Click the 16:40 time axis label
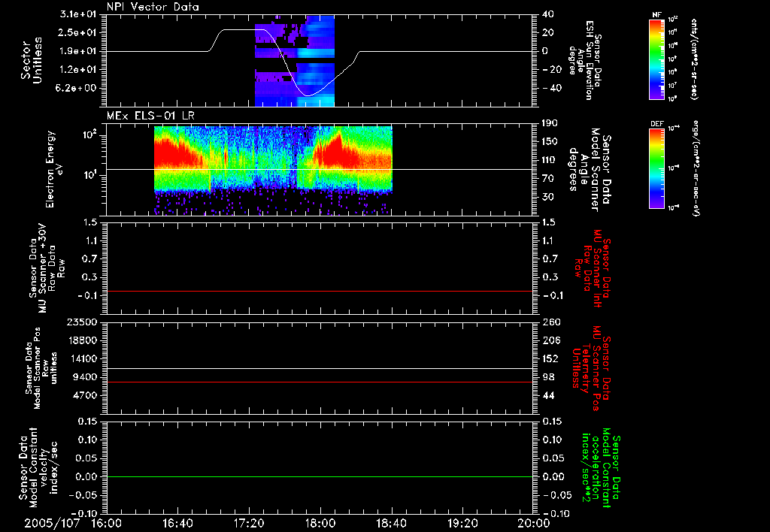This screenshot has width=770, height=532. pyautogui.click(x=177, y=524)
